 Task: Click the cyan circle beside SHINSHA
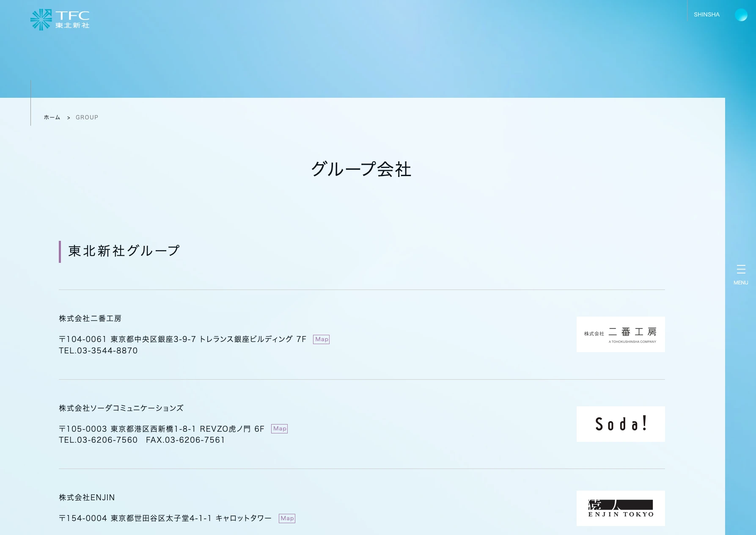click(x=741, y=15)
